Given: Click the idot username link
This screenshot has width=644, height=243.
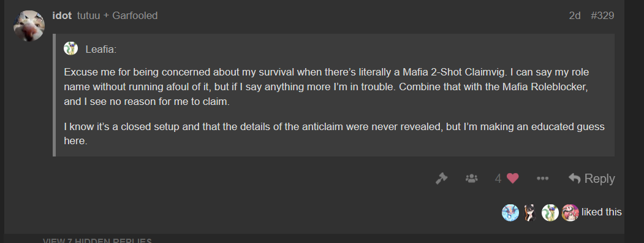Looking at the screenshot, I should [62, 15].
